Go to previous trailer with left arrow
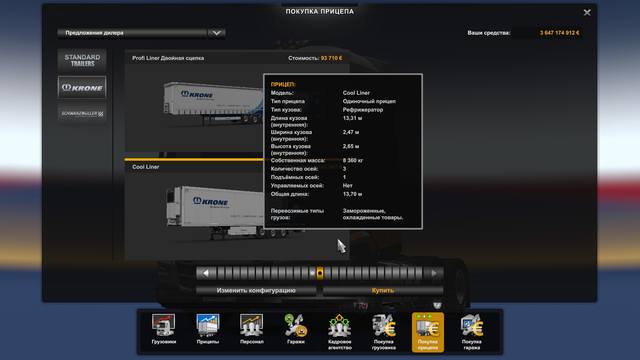Image resolution: width=640 pixels, height=360 pixels. point(205,273)
